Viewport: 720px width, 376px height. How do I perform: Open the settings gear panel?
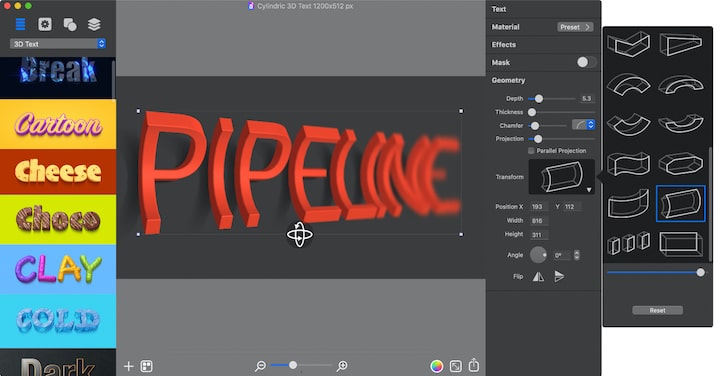tap(45, 24)
